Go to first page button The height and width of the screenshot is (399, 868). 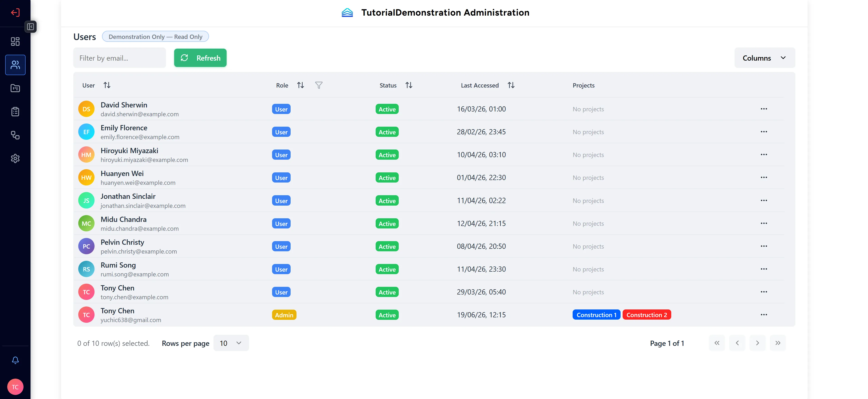pos(717,343)
